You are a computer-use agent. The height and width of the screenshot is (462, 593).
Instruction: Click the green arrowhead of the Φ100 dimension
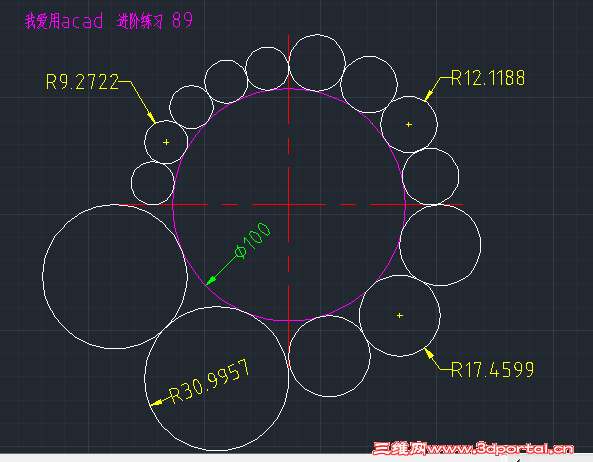[210, 280]
